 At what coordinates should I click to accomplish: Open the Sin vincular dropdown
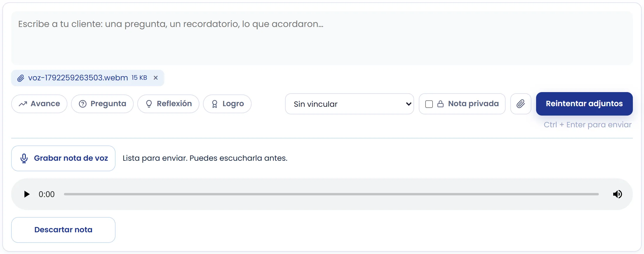pos(350,104)
